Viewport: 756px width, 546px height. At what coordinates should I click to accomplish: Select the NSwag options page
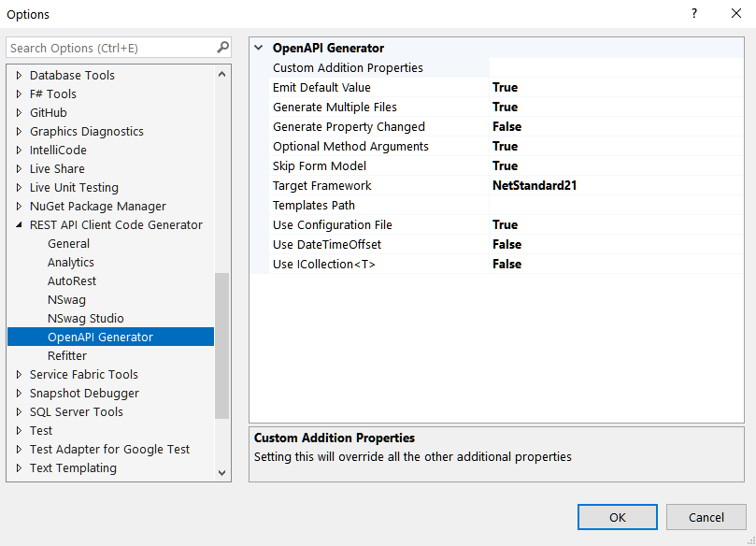[66, 299]
